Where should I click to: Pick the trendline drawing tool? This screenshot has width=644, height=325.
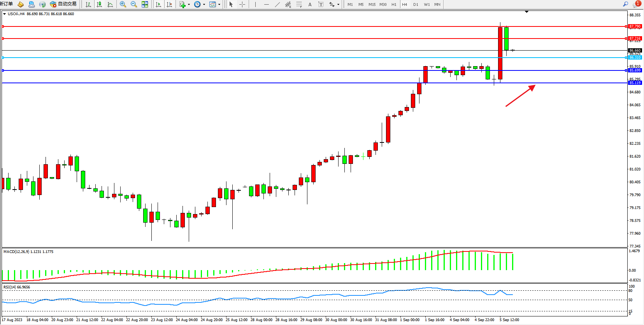(277, 4)
